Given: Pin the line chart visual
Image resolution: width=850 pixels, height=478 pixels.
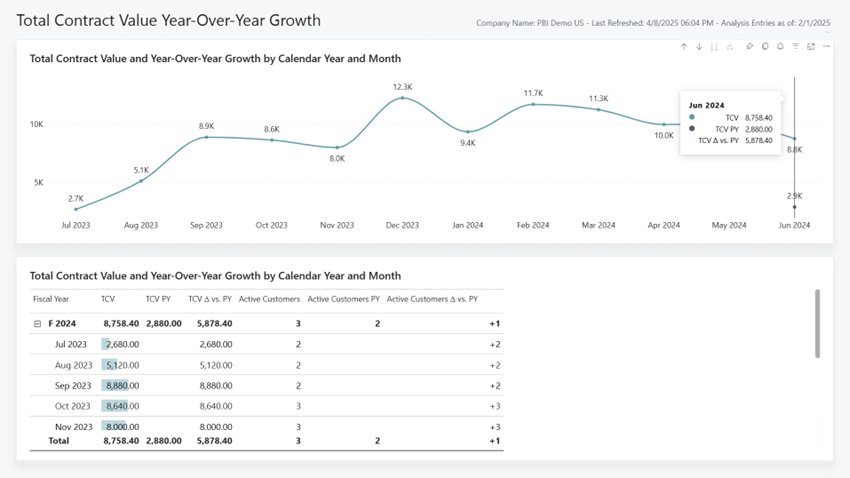Looking at the screenshot, I should [750, 47].
